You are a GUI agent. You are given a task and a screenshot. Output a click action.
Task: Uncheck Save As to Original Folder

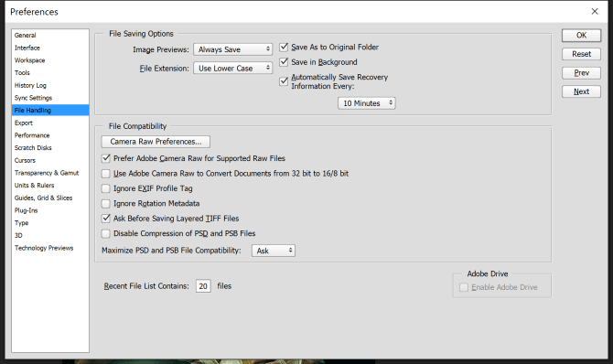pos(284,48)
